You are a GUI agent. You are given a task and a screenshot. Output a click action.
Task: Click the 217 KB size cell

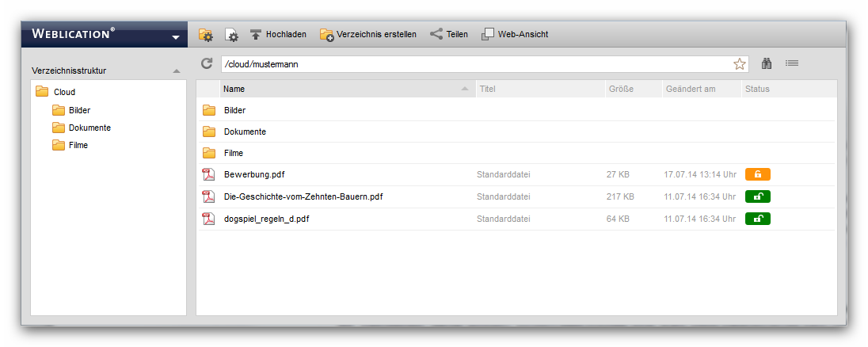pos(621,196)
